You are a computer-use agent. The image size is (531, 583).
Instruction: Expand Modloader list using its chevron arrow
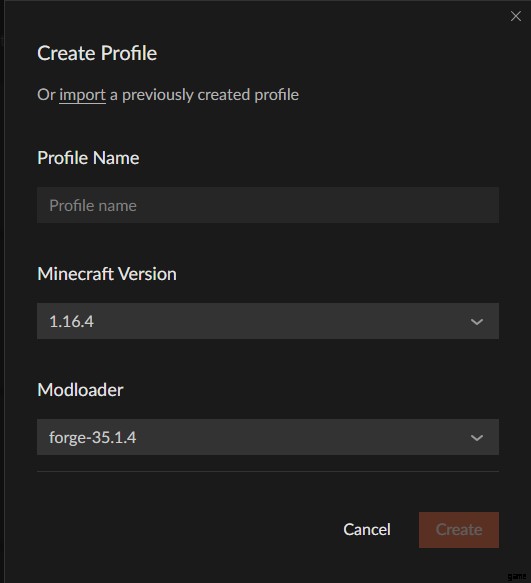click(477, 438)
